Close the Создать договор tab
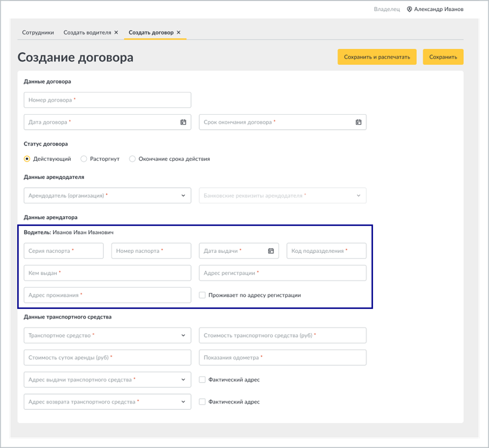489x448 pixels. pos(178,32)
